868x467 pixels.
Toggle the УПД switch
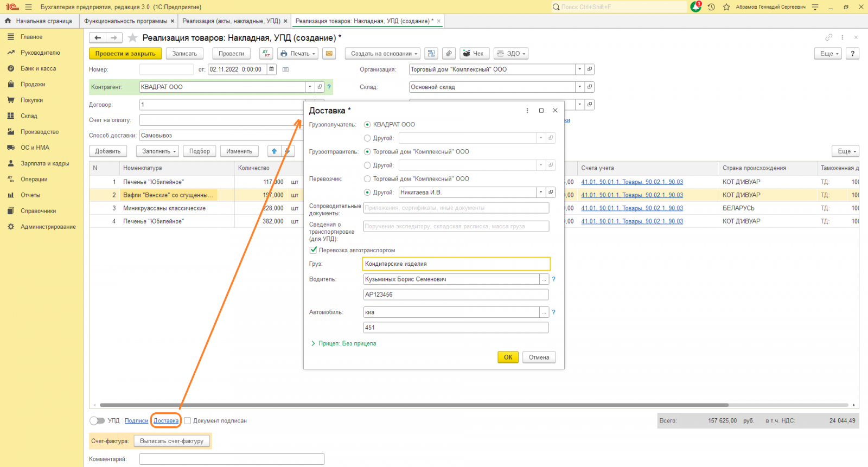97,421
